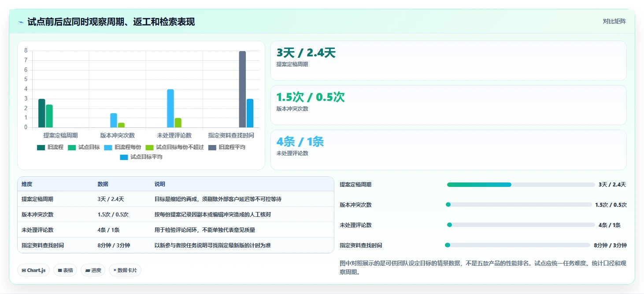Open the 3天 / 2.4天 data card
The width and height of the screenshot is (644, 294).
pos(448,60)
